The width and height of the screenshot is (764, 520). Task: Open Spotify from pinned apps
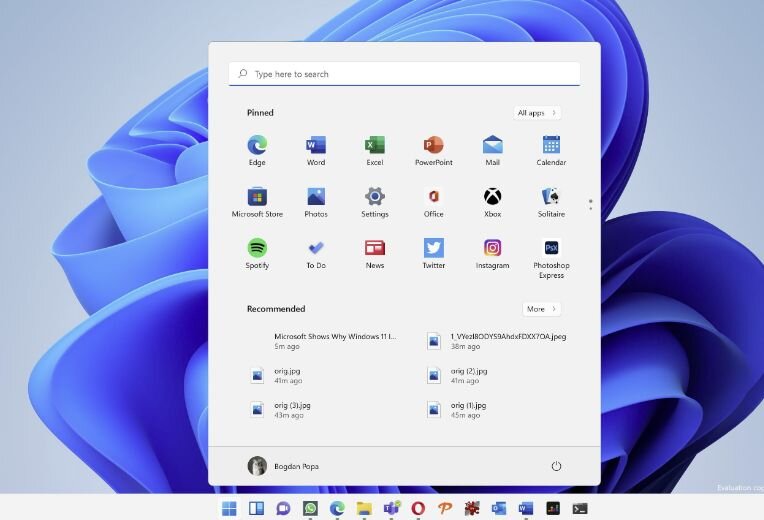click(257, 253)
